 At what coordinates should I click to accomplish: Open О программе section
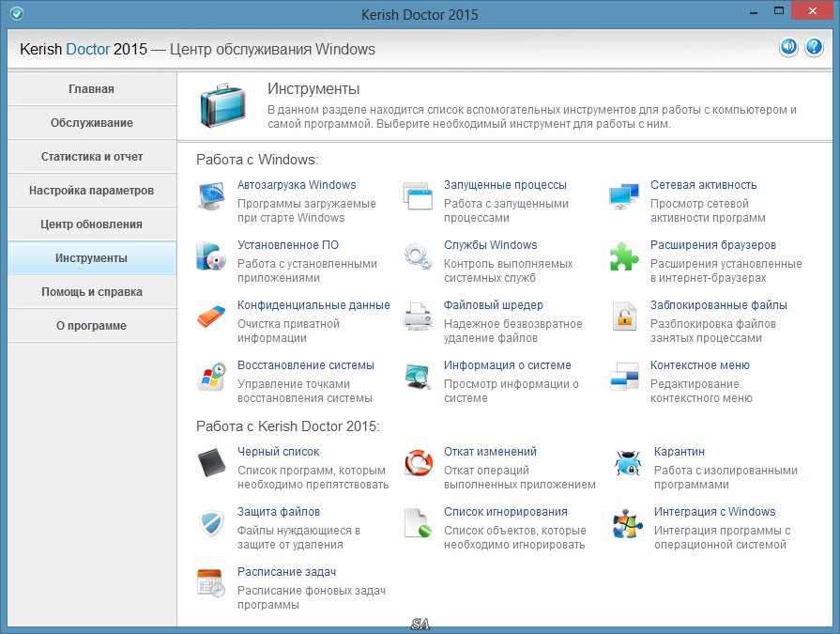pyautogui.click(x=92, y=325)
